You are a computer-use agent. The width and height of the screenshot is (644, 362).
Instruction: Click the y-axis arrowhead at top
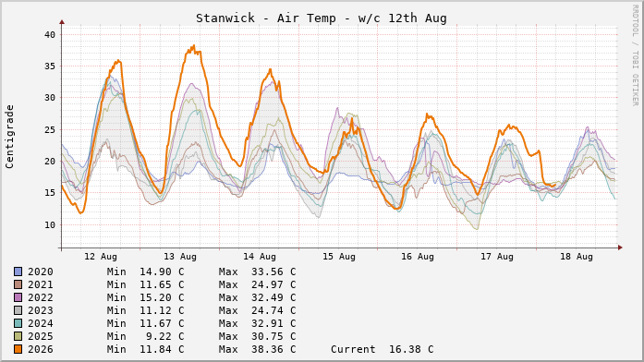point(62,22)
